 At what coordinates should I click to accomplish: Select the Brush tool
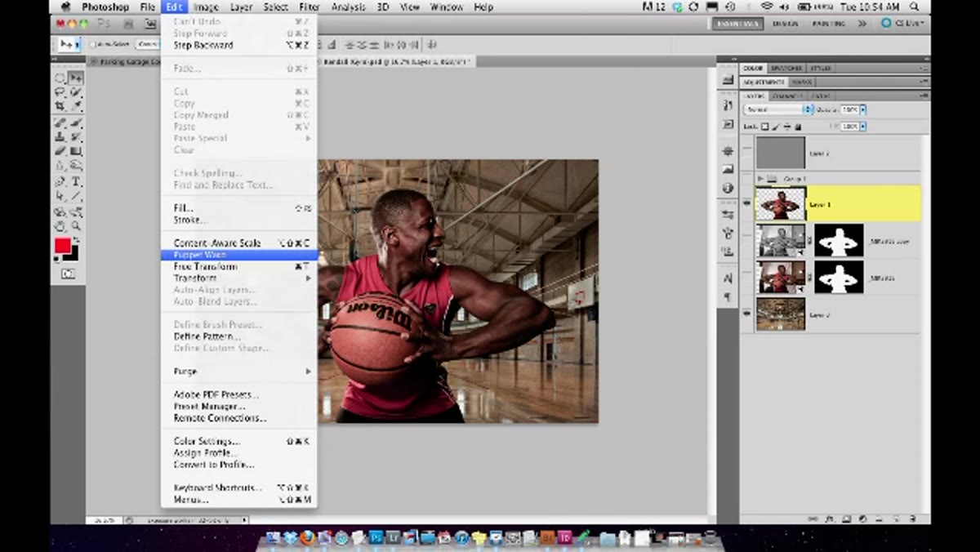(x=76, y=123)
